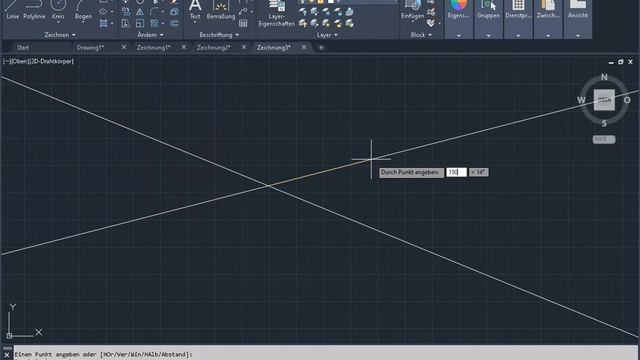640x360 pixels.
Task: Click the OBEN face of ViewCube
Action: click(x=604, y=100)
